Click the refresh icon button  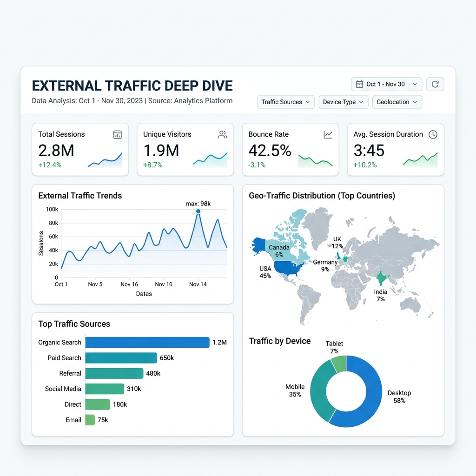[x=435, y=84]
